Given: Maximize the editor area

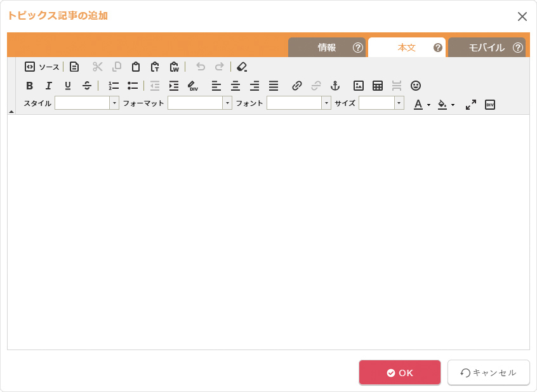Looking at the screenshot, I should click(x=470, y=105).
